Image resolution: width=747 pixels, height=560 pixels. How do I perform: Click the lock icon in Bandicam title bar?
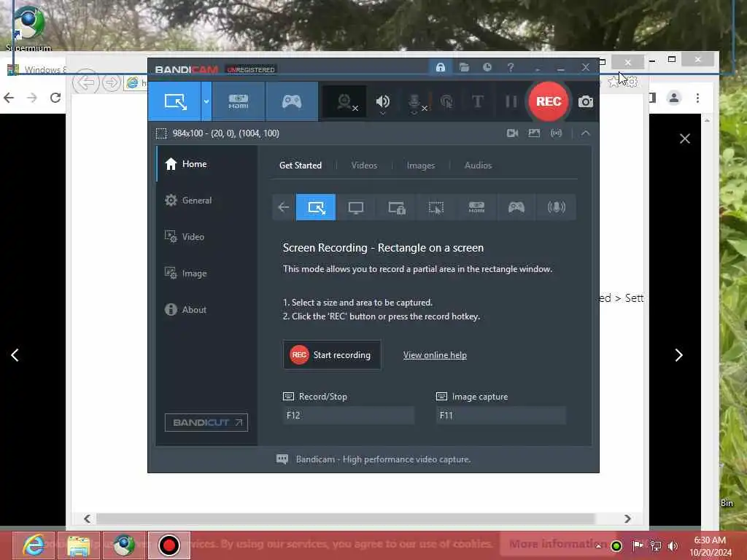440,67
